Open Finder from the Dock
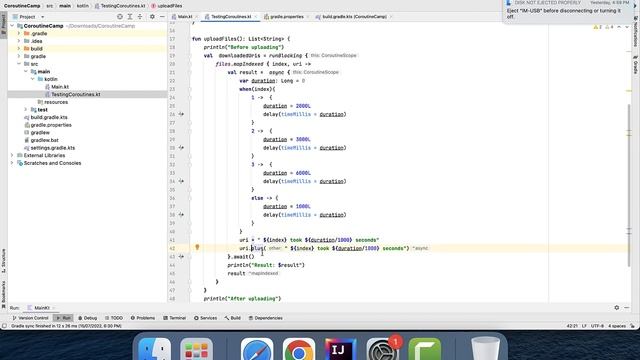 click(154, 349)
